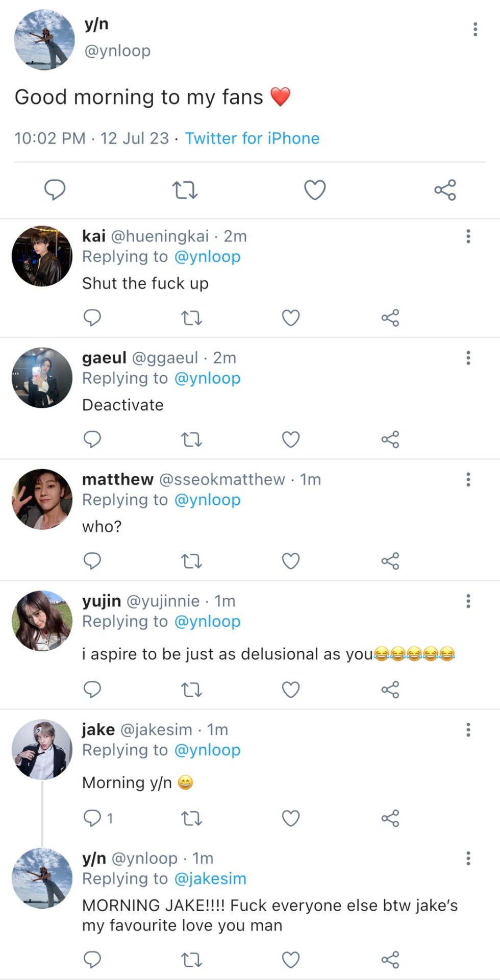Share y/n's "MORNING JAKE" reply
The height and width of the screenshot is (980, 500).
390,960
